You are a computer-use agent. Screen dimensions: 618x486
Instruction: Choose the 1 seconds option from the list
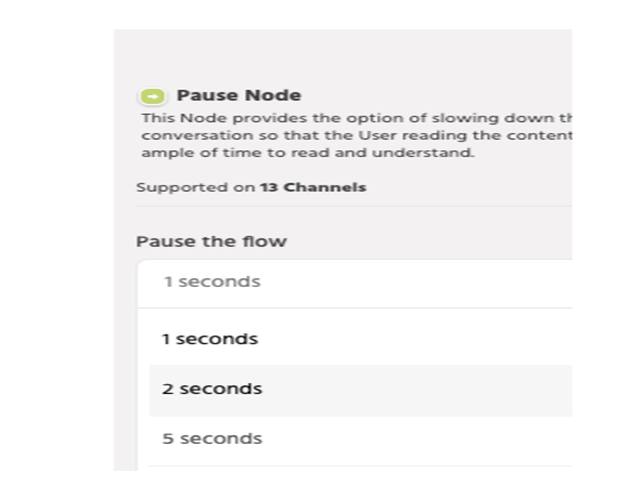tap(210, 339)
